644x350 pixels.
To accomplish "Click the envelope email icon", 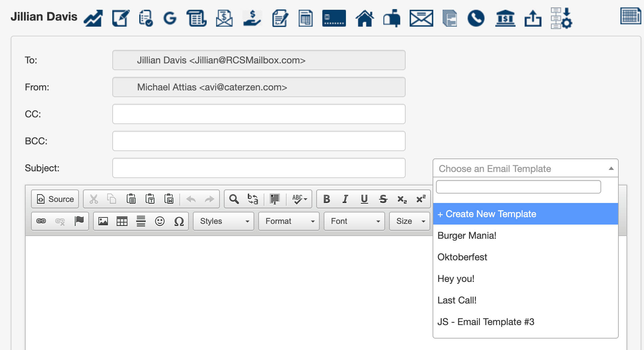I will coord(421,18).
